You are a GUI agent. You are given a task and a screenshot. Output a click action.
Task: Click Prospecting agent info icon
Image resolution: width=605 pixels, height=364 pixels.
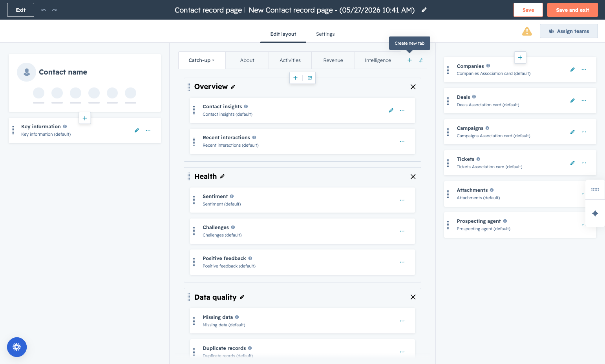(x=505, y=221)
